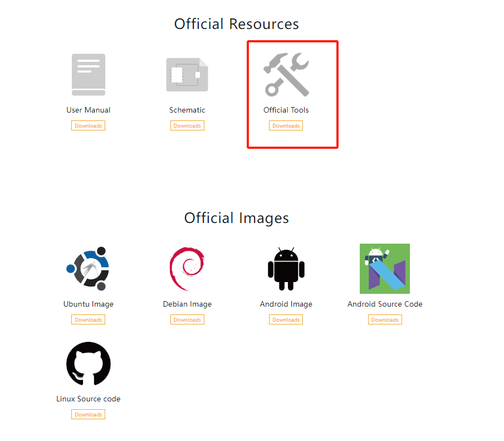
Task: Open Downloads under Schematic
Action: pyautogui.click(x=187, y=125)
